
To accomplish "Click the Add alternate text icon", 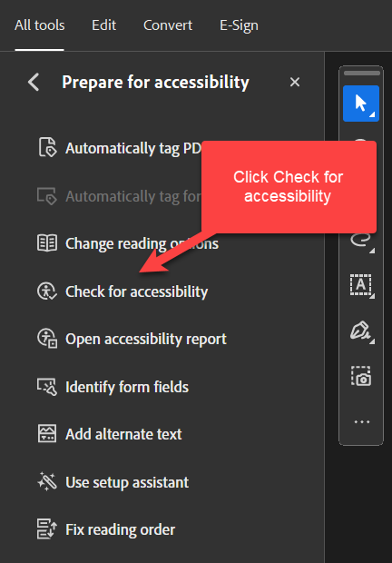I will coord(47,434).
